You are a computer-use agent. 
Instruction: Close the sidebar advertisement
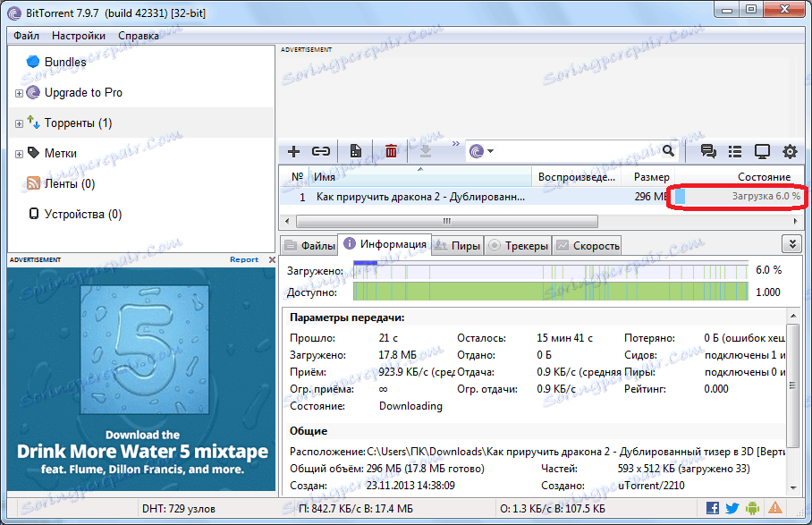point(272,259)
